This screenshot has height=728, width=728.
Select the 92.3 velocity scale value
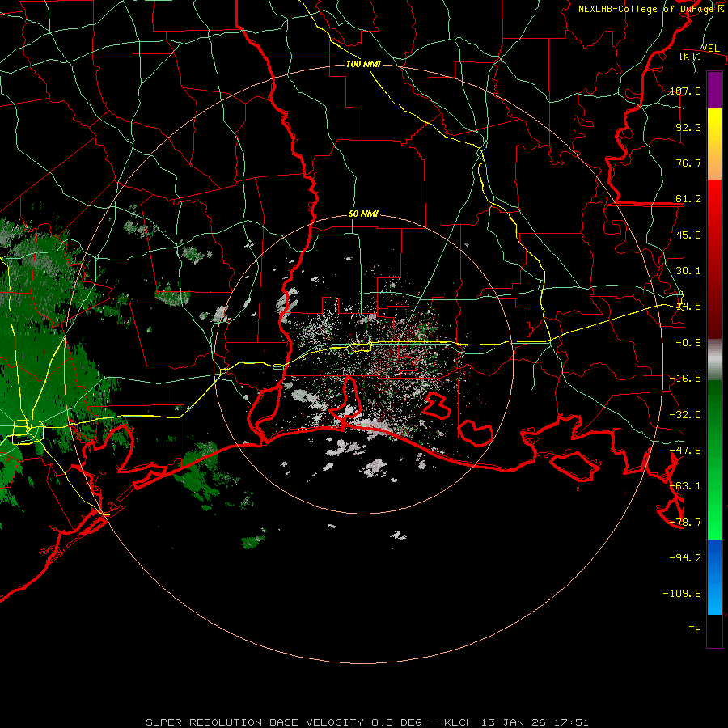pyautogui.click(x=688, y=127)
